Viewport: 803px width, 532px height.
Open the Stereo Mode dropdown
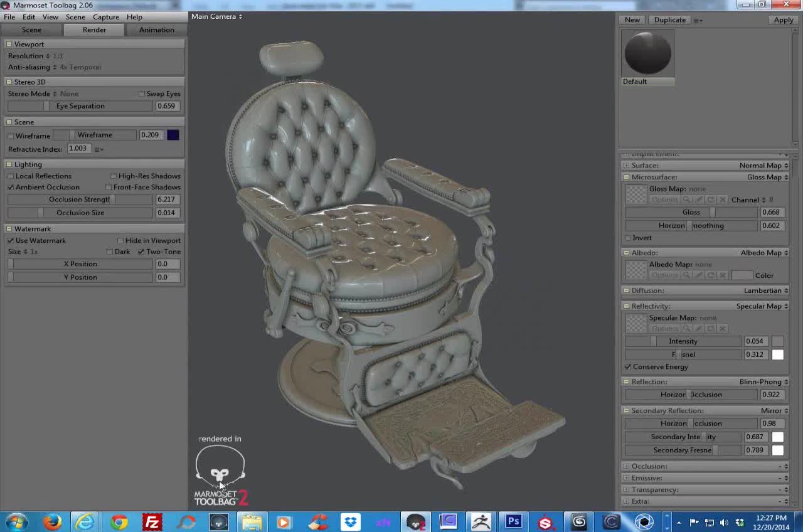click(43, 94)
